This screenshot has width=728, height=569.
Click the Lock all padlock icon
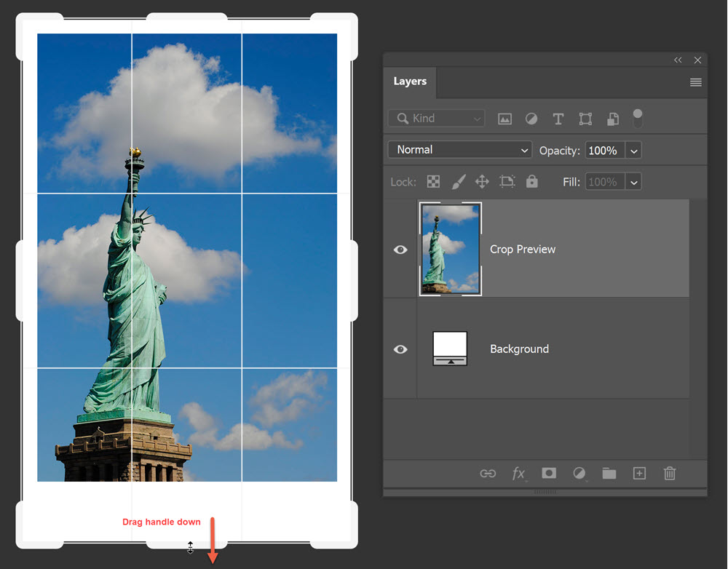531,181
